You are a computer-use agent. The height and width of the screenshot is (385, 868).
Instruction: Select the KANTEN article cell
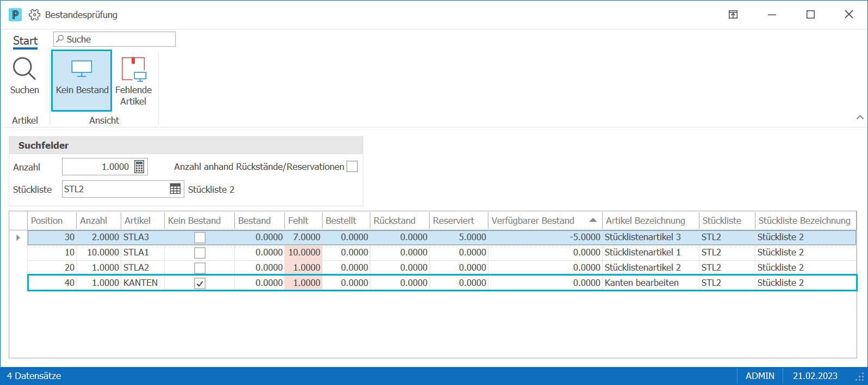142,283
